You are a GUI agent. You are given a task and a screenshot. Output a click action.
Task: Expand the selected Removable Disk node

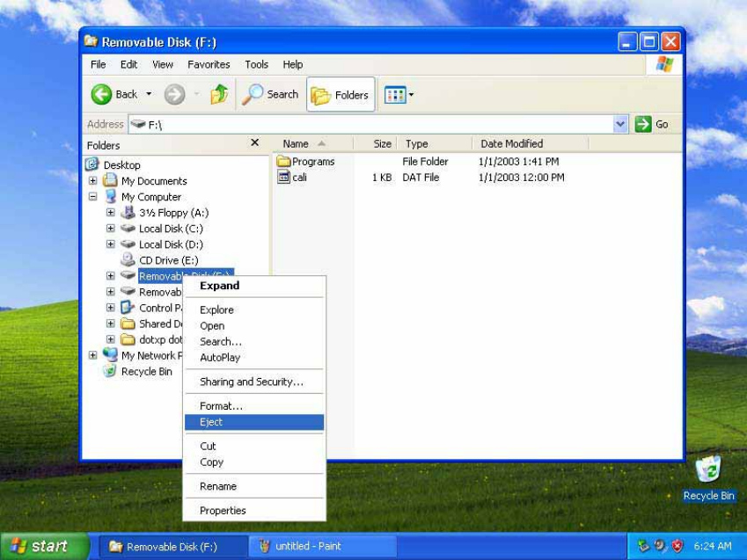(x=111, y=276)
